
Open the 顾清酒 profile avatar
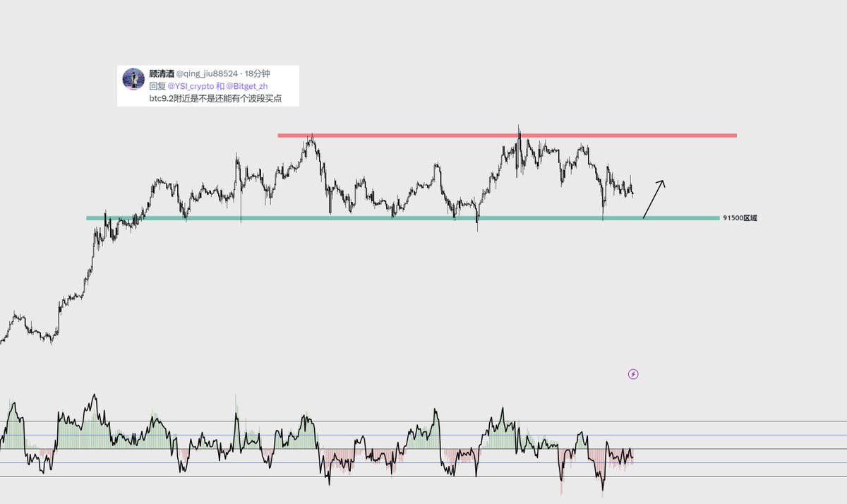(x=134, y=79)
